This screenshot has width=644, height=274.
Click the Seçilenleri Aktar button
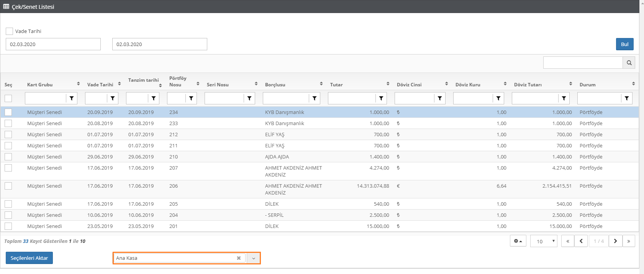[29, 258]
